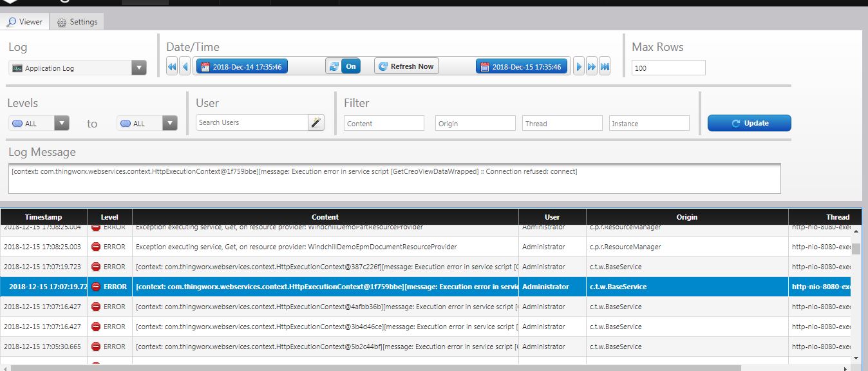Screen dimensions: 868x371
Task: Click the double-left arrows to jump back
Action: 172,65
